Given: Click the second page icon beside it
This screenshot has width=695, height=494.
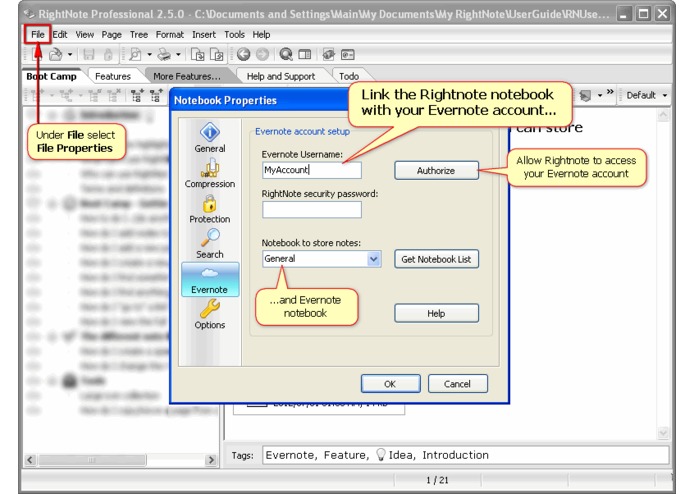Looking at the screenshot, I should [x=216, y=54].
